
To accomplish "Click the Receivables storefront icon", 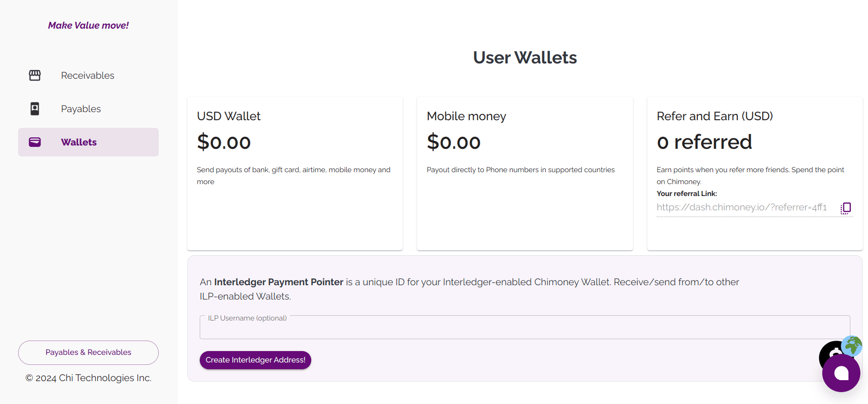I will click(x=35, y=75).
